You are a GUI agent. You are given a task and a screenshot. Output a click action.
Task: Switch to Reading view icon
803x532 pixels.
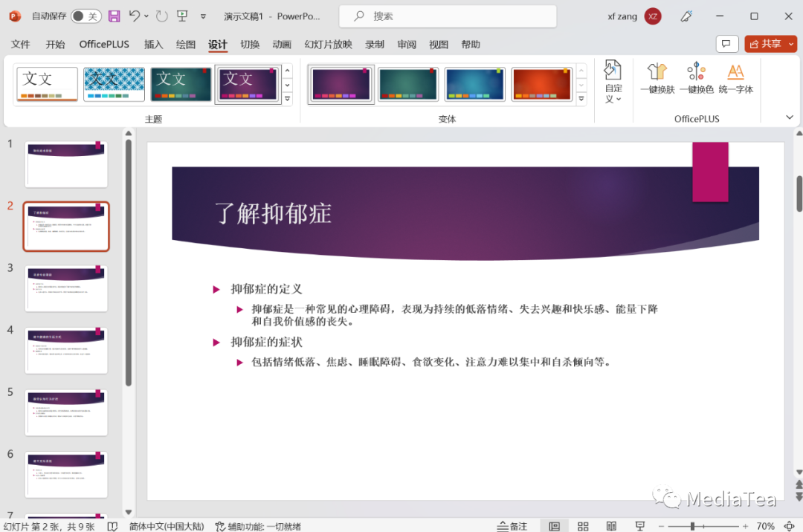coord(611,526)
